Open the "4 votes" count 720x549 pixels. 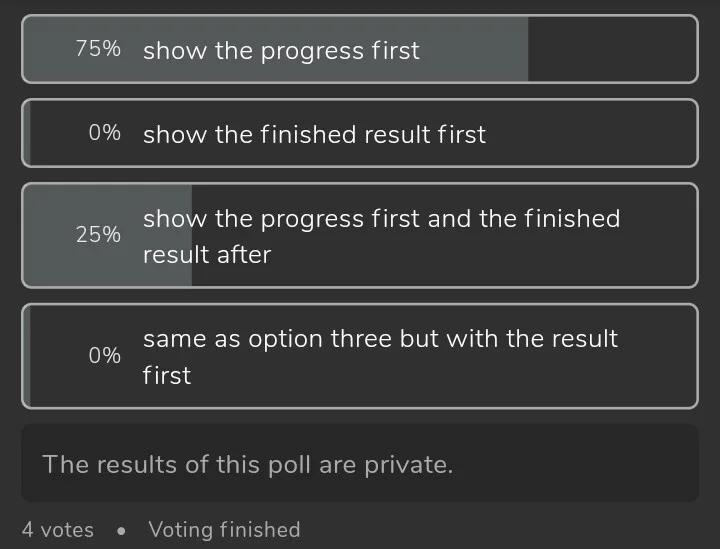click(x=58, y=530)
